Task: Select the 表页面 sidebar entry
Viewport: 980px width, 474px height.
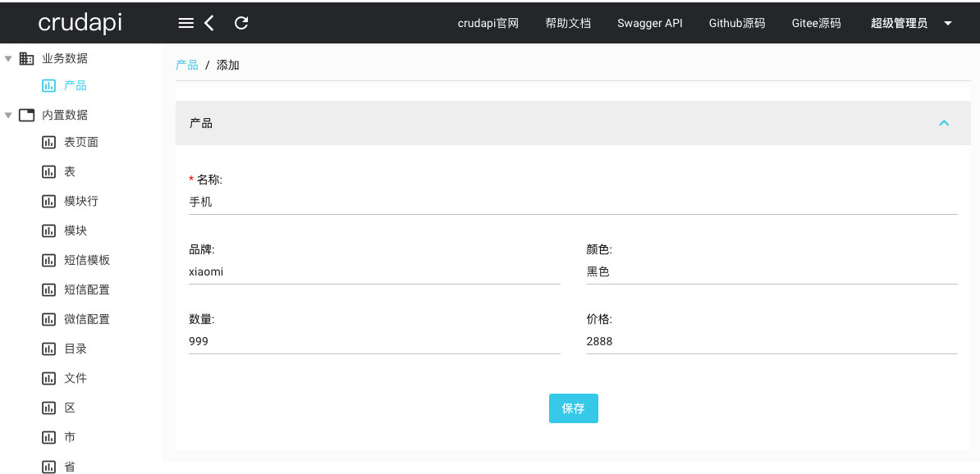Action: point(76,142)
